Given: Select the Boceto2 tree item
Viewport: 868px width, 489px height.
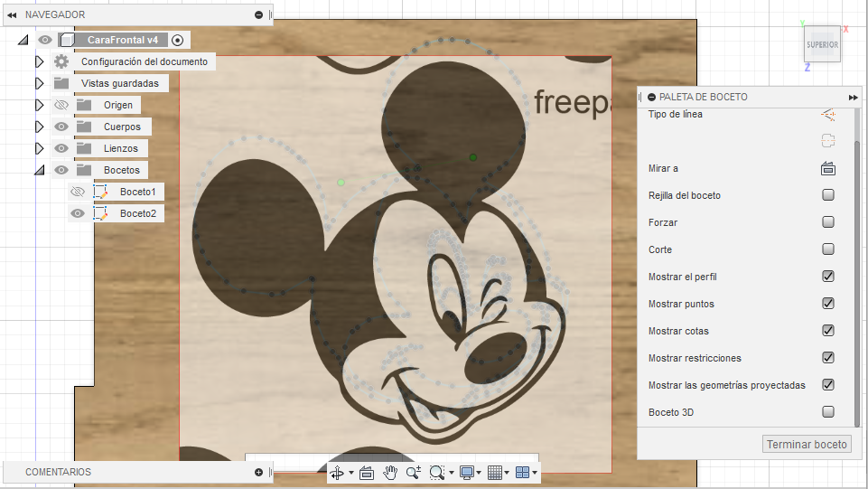Looking at the screenshot, I should 138,213.
